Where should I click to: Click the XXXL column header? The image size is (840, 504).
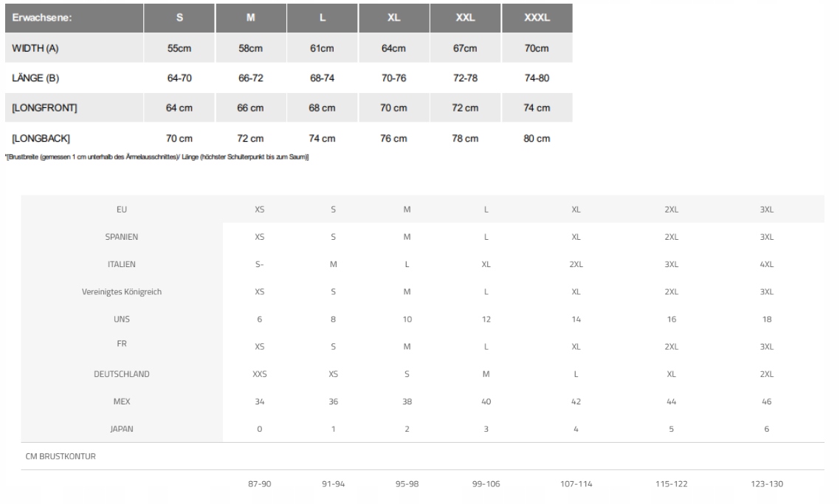[x=537, y=18]
